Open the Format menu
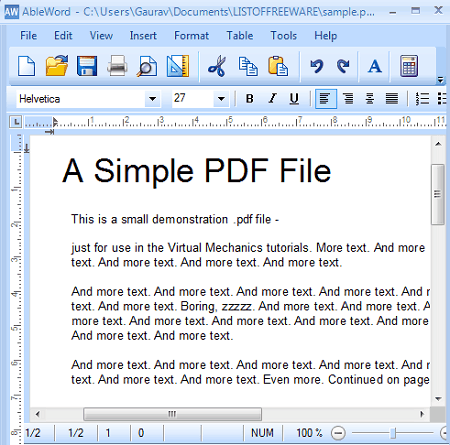The image size is (450, 445). point(191,36)
